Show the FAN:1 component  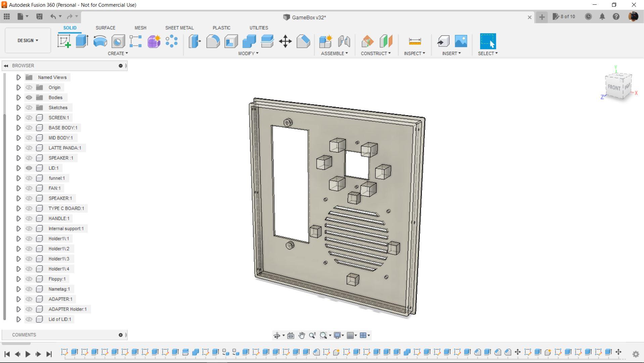point(29,188)
